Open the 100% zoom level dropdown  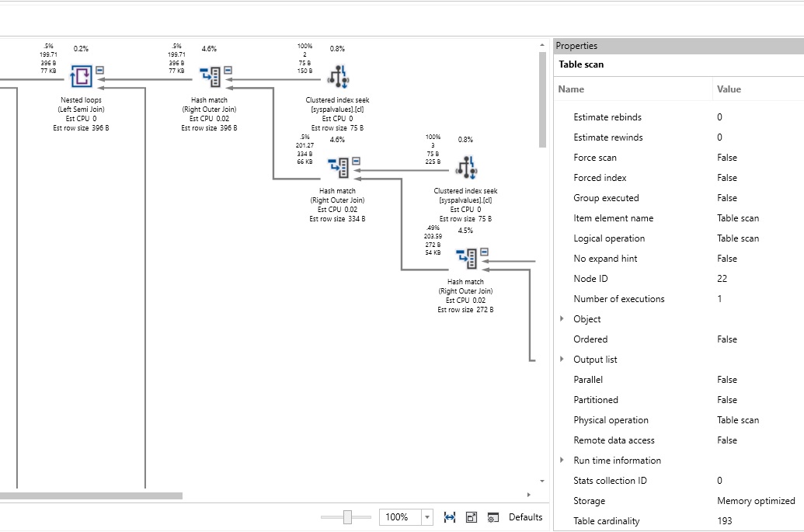(x=427, y=517)
